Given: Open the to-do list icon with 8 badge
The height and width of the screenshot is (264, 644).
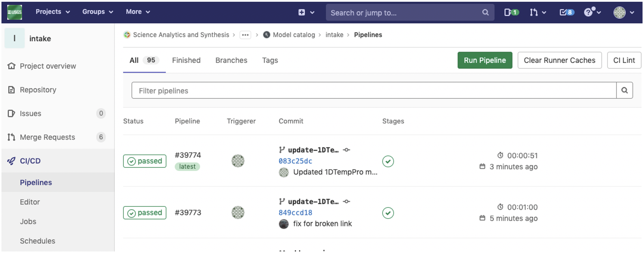Looking at the screenshot, I should pos(566,12).
